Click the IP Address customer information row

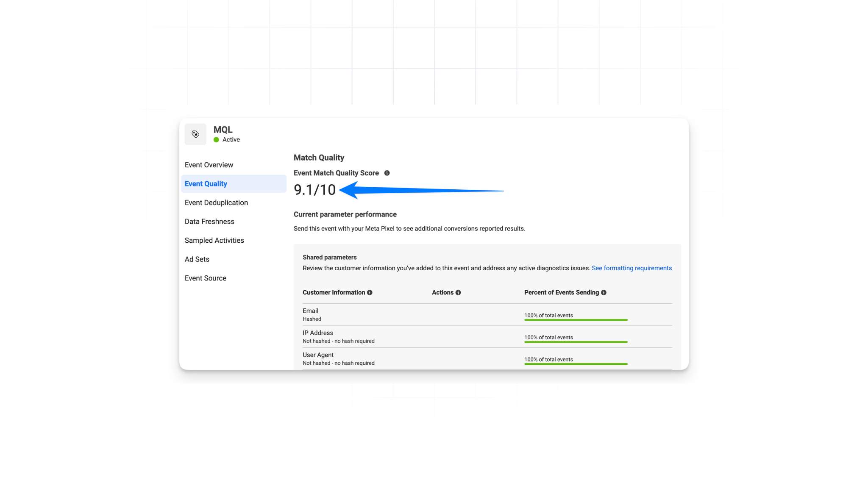[487, 337]
